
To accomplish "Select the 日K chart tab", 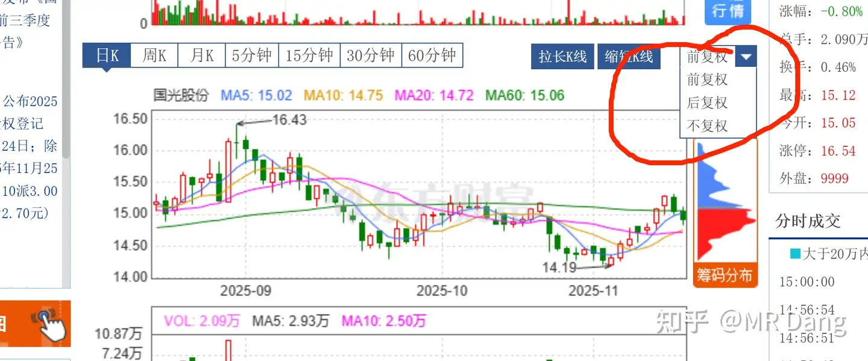I will pos(107,56).
